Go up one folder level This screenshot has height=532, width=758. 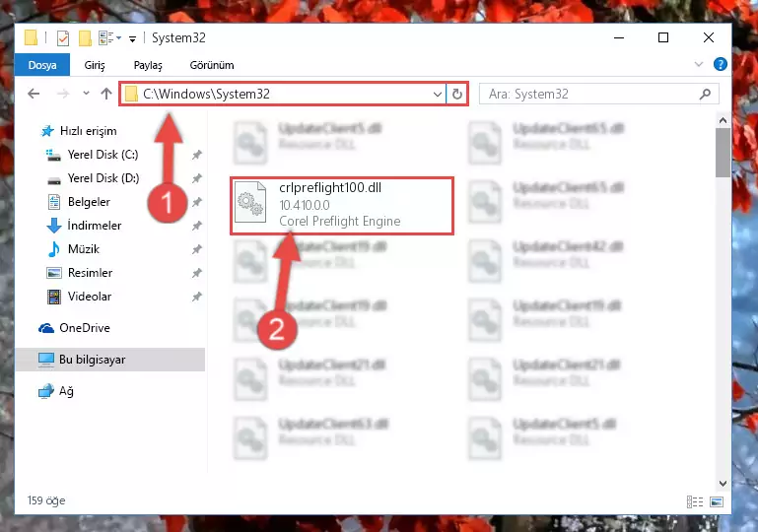pos(106,94)
